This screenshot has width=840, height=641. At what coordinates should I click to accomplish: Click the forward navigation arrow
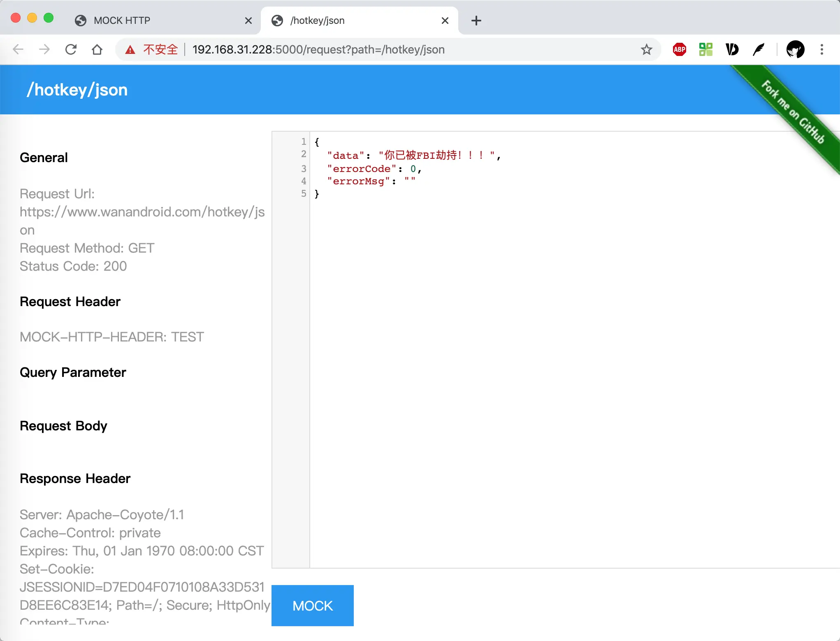coord(44,50)
